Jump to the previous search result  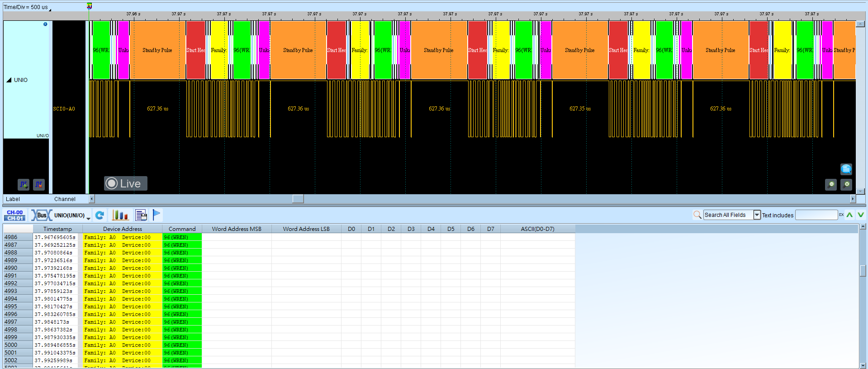click(849, 215)
